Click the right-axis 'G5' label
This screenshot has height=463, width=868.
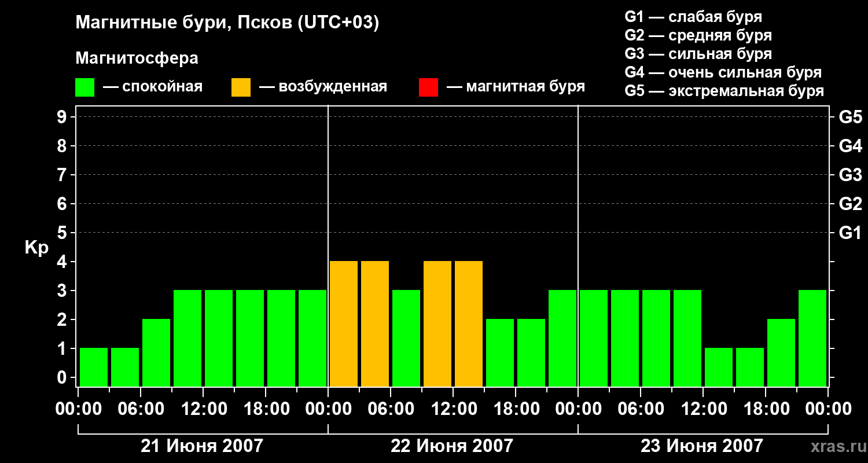(851, 117)
